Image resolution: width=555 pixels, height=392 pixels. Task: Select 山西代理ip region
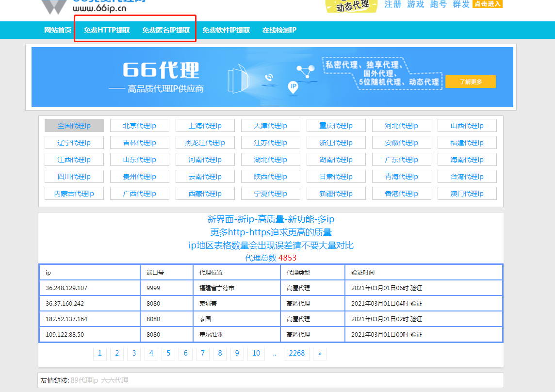(x=467, y=125)
